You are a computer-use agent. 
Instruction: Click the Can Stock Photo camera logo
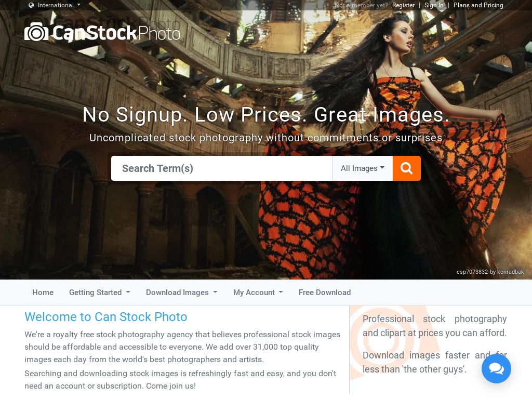36,32
